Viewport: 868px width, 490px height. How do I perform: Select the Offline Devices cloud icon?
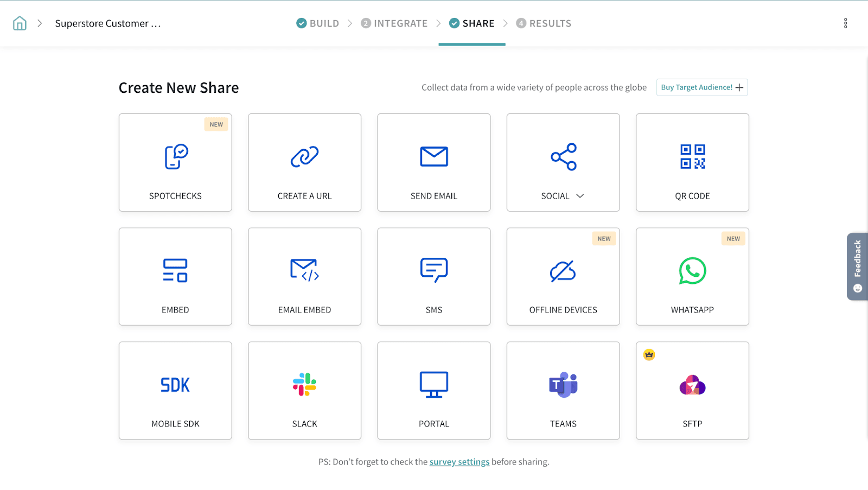click(563, 271)
